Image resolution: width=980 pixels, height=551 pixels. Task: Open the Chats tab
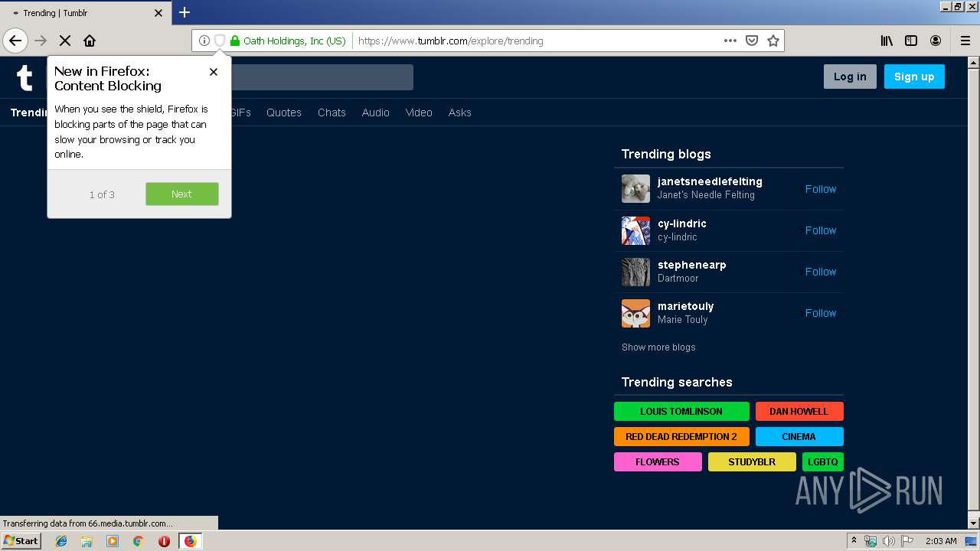(332, 112)
